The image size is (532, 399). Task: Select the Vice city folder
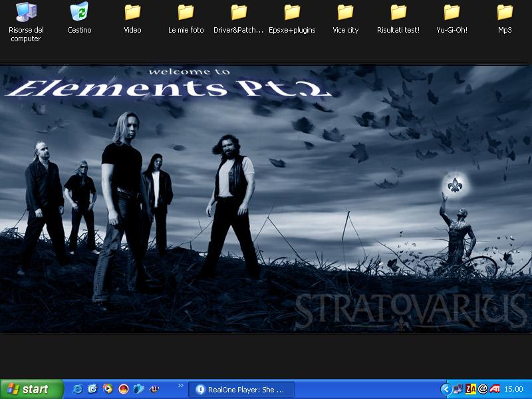(x=345, y=13)
